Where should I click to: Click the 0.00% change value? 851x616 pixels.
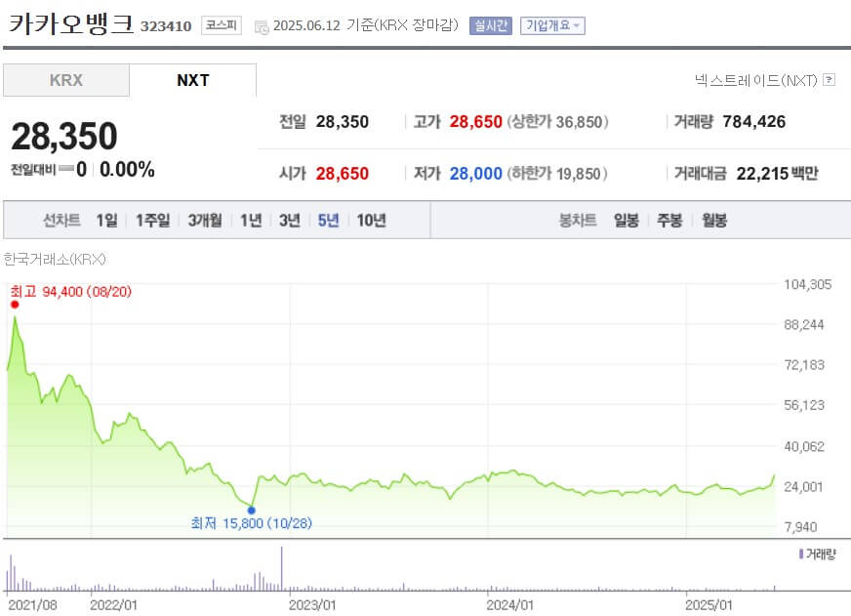pos(127,170)
